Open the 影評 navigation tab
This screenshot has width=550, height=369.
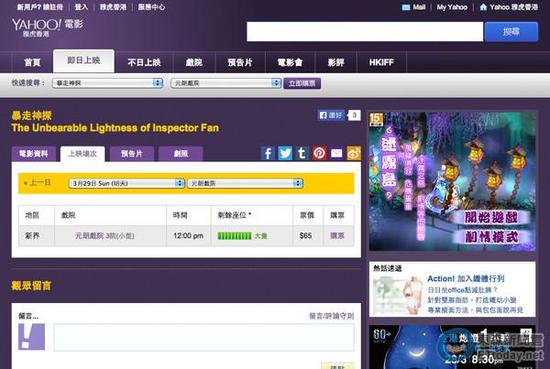pyautogui.click(x=336, y=62)
